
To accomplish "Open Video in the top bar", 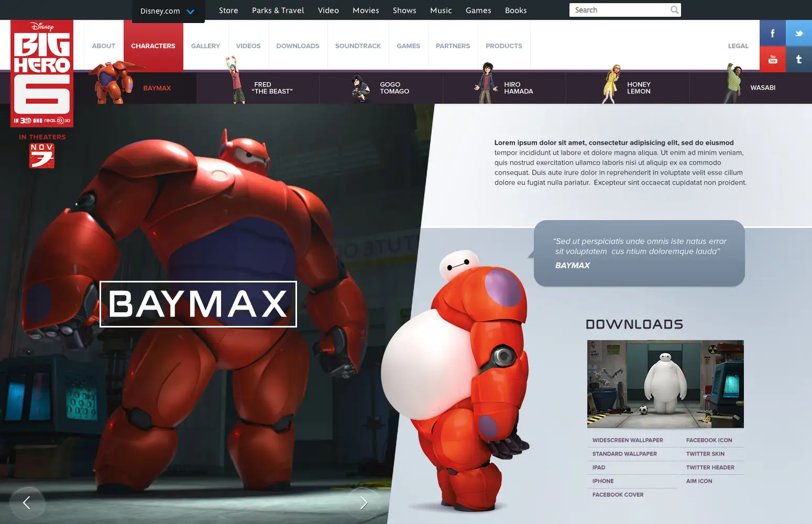I will click(x=328, y=10).
